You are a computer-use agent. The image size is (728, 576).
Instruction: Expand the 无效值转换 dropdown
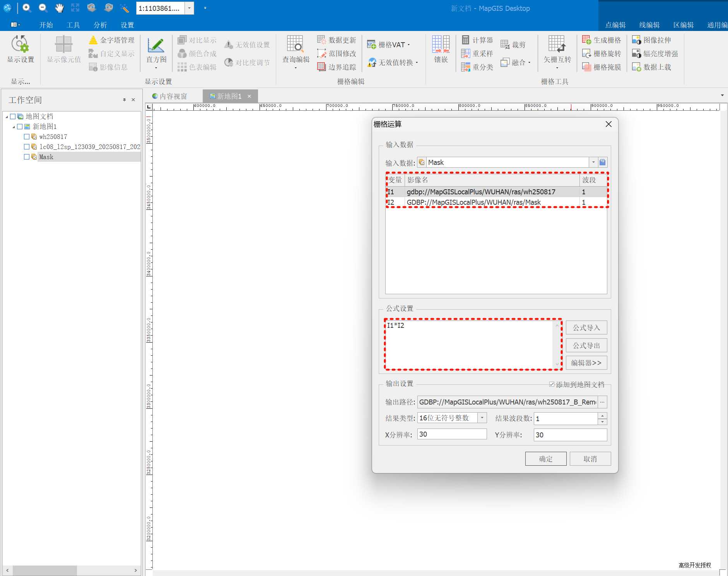pyautogui.click(x=417, y=62)
